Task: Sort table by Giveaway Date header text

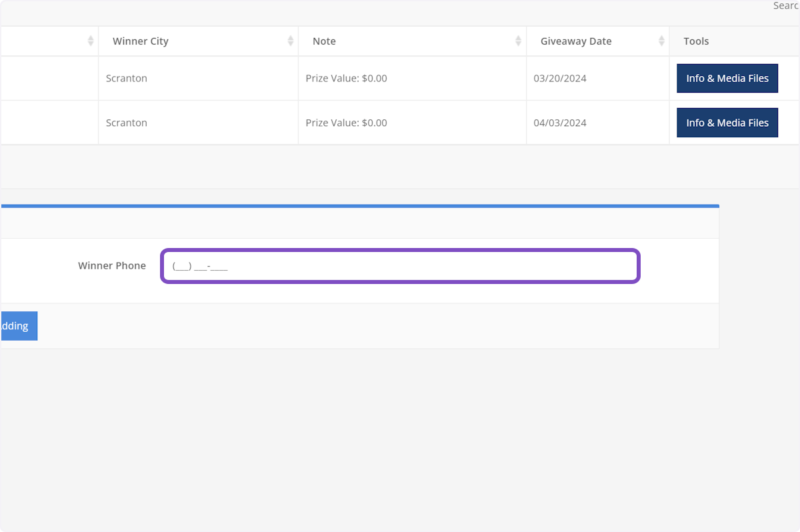Action: point(576,41)
